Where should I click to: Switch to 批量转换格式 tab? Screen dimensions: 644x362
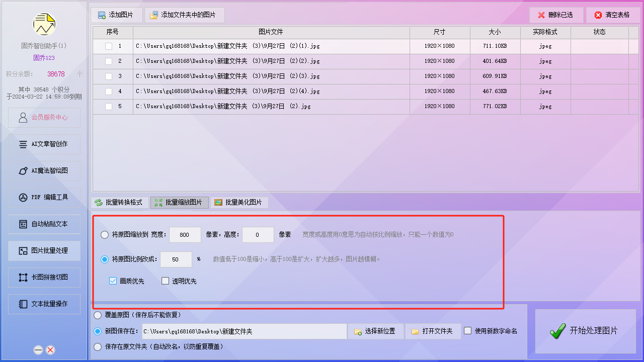pos(119,203)
